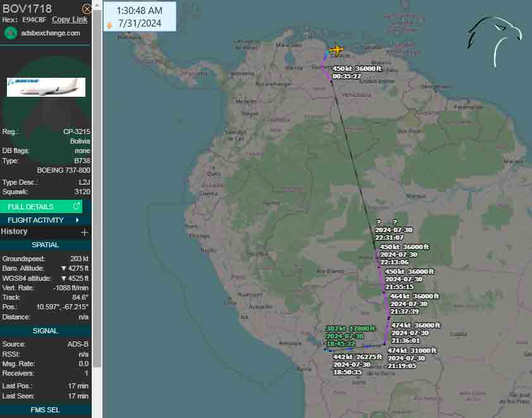Click the external link icon on FULL DETAILS
This screenshot has height=418, width=532.
(77, 207)
